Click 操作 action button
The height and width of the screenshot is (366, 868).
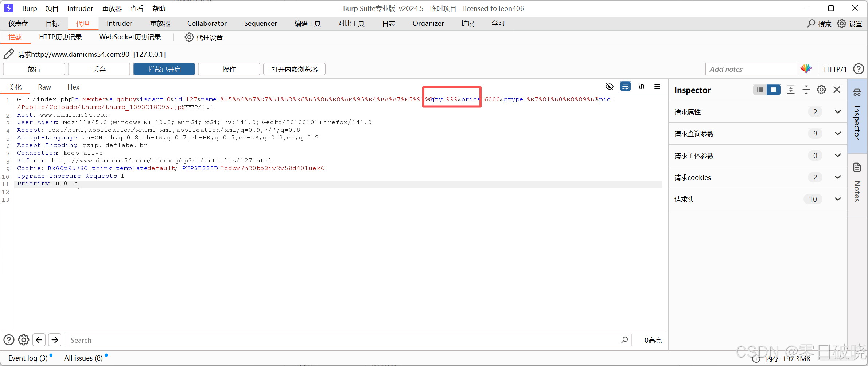pos(229,69)
